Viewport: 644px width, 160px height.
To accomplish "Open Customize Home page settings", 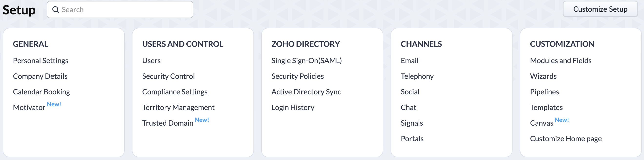I will (x=566, y=139).
